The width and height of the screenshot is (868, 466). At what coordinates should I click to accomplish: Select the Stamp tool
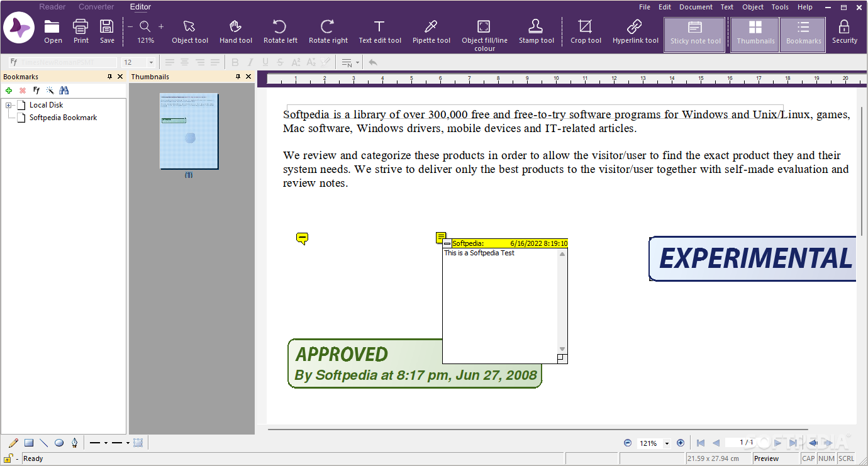click(537, 31)
